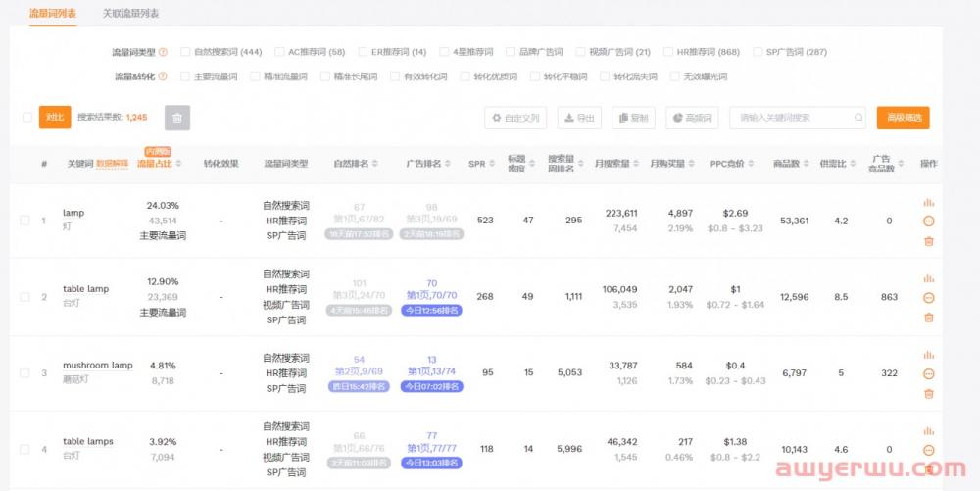Image resolution: width=980 pixels, height=491 pixels.
Task: Click the minus circle icon for table lamp row
Action: pos(928,297)
